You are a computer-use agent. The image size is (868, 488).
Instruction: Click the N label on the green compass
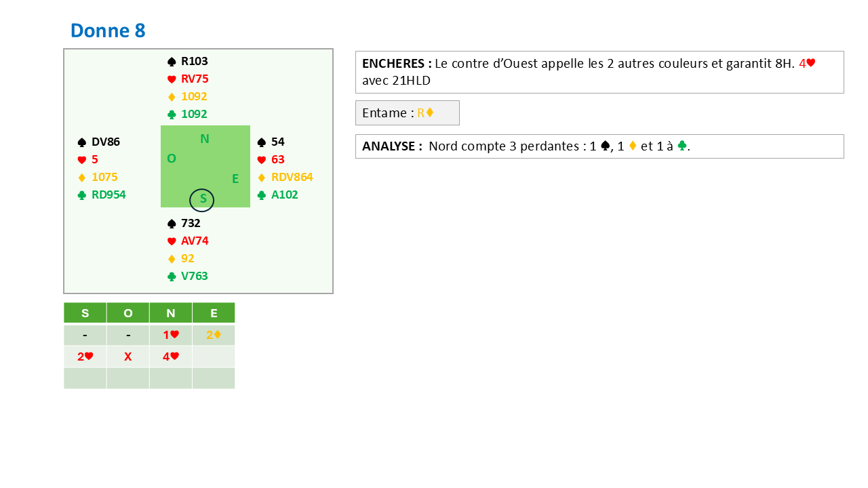(205, 139)
